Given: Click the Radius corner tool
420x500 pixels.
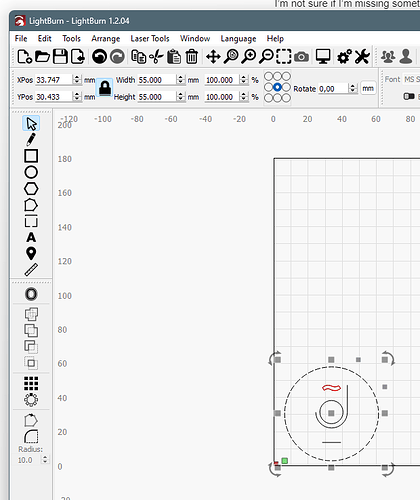Looking at the screenshot, I should coord(31,436).
